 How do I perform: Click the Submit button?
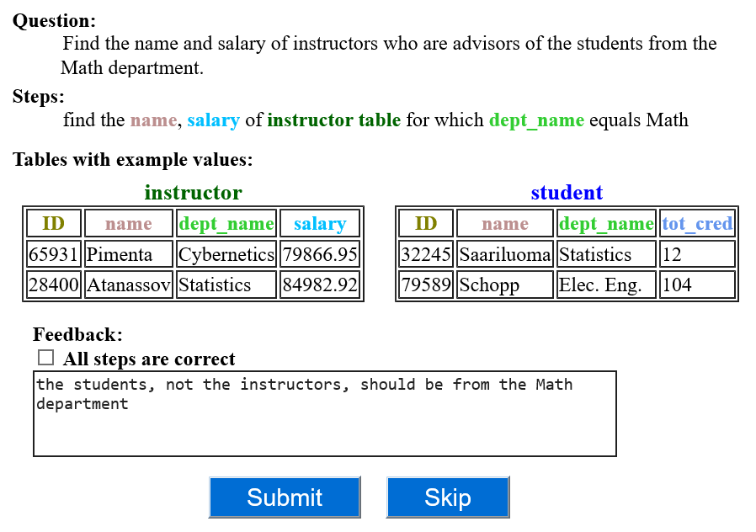click(x=285, y=497)
